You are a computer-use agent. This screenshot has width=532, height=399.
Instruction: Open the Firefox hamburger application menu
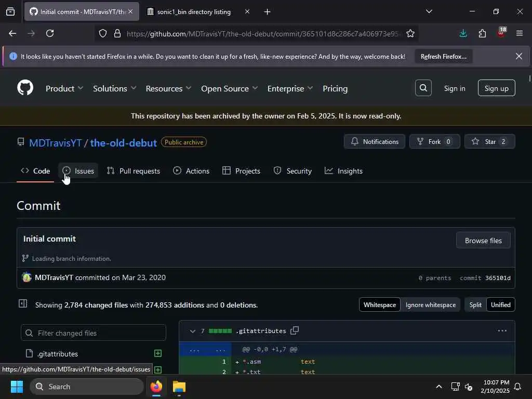pos(520,33)
